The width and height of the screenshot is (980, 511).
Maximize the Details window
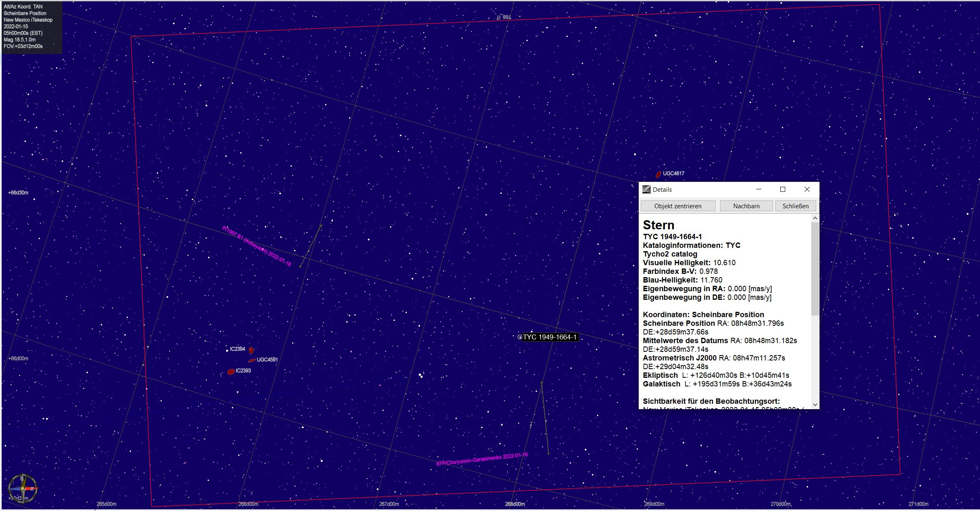(783, 189)
